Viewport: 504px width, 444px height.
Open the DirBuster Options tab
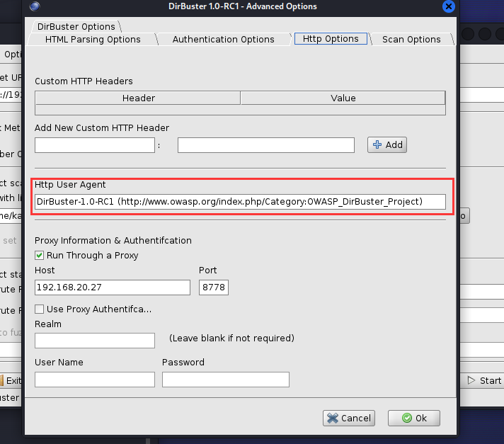point(76,26)
